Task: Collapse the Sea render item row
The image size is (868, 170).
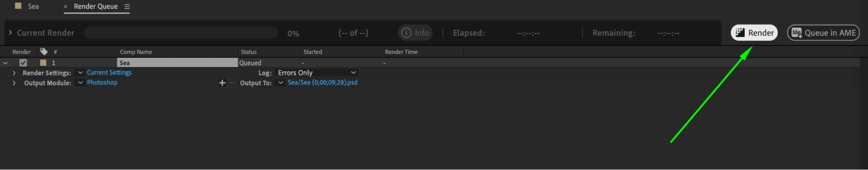Action: 5,63
